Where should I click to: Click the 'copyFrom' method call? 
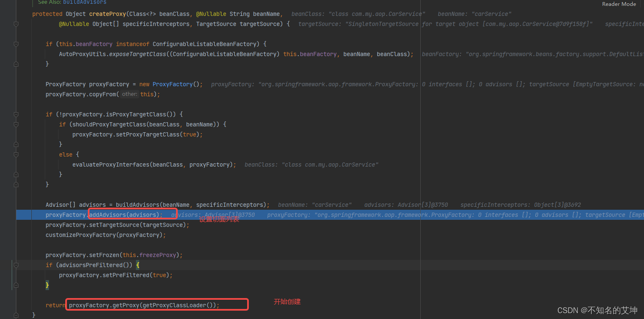[102, 94]
